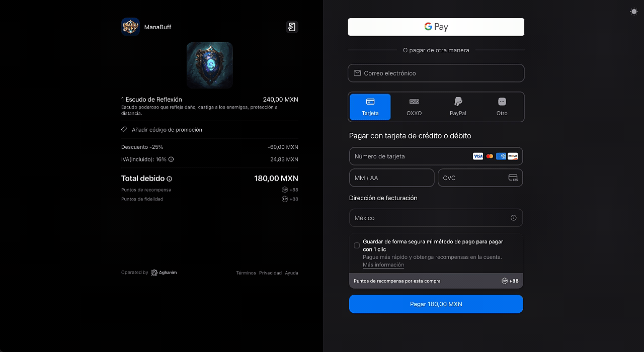
Task: Toggle the light/dark theme sun icon
Action: [634, 12]
